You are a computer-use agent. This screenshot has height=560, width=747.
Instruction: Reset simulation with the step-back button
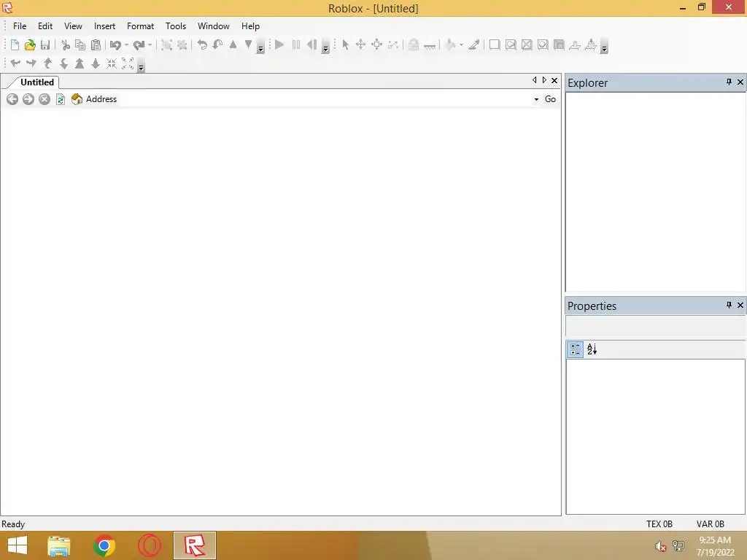(312, 44)
